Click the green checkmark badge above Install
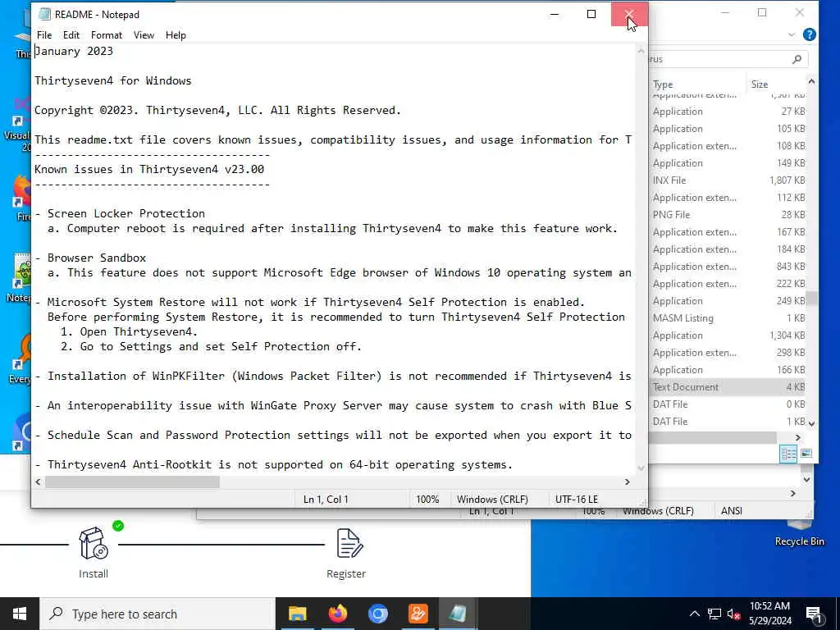840x630 pixels. [118, 526]
